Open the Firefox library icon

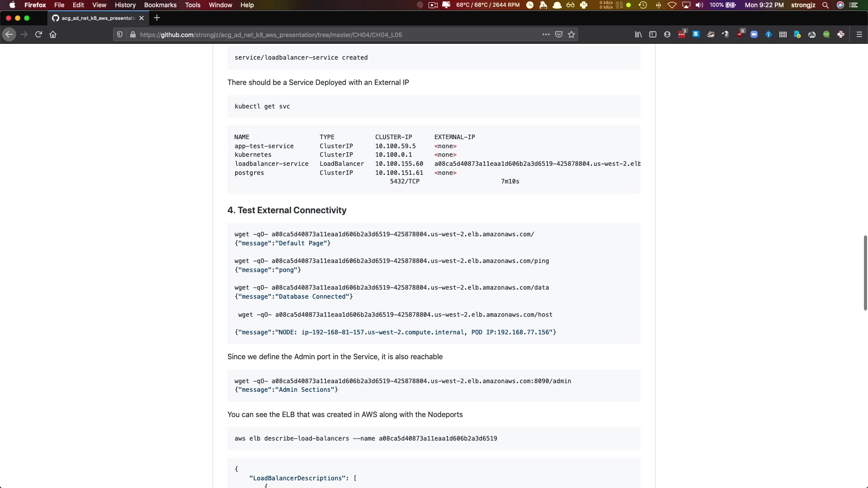(638, 34)
